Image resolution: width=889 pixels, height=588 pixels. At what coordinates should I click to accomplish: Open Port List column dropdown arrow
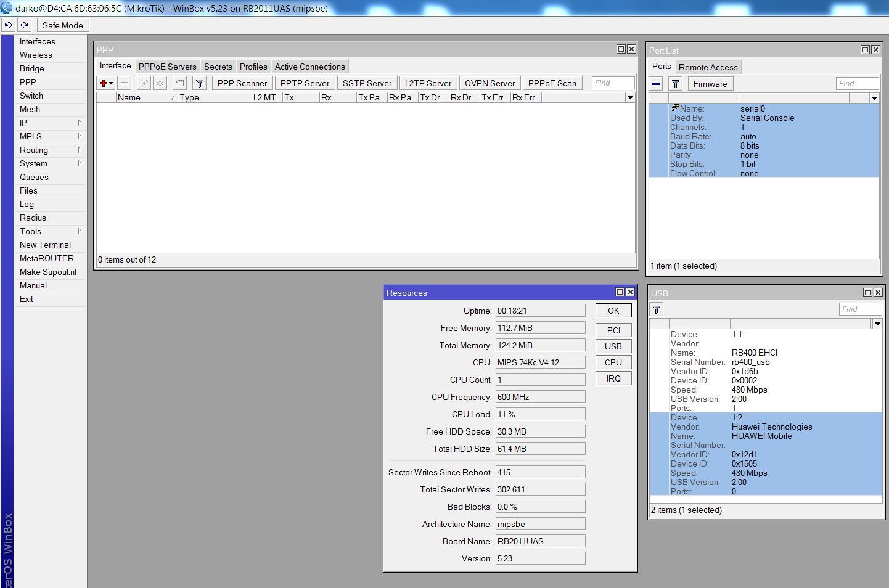coord(874,98)
